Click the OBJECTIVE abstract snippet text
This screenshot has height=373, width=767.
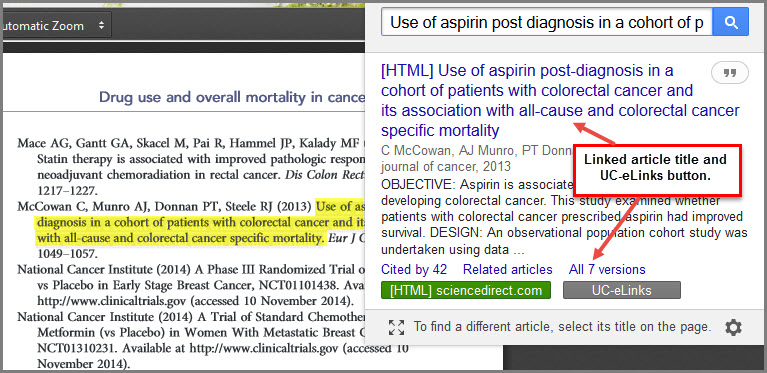[x=564, y=218]
